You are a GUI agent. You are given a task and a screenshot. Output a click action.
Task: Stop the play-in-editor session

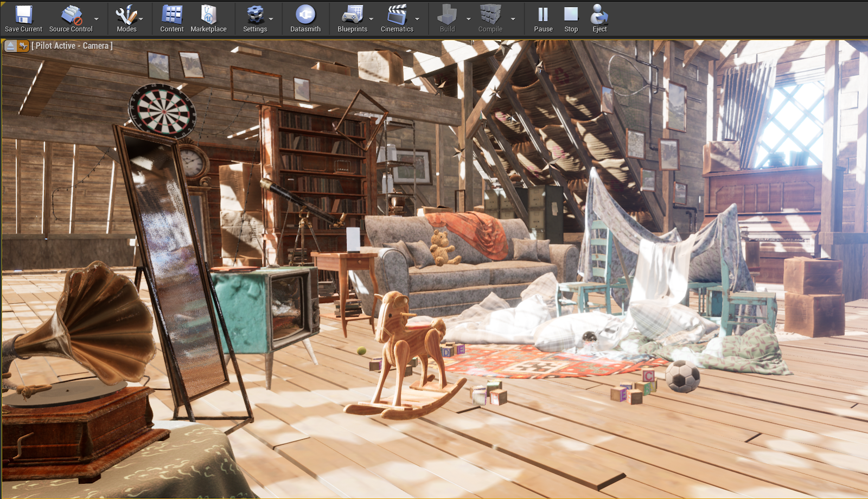(x=570, y=16)
